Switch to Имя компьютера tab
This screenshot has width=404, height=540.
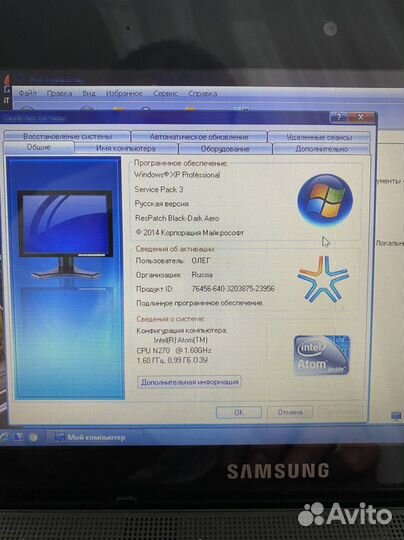126,148
